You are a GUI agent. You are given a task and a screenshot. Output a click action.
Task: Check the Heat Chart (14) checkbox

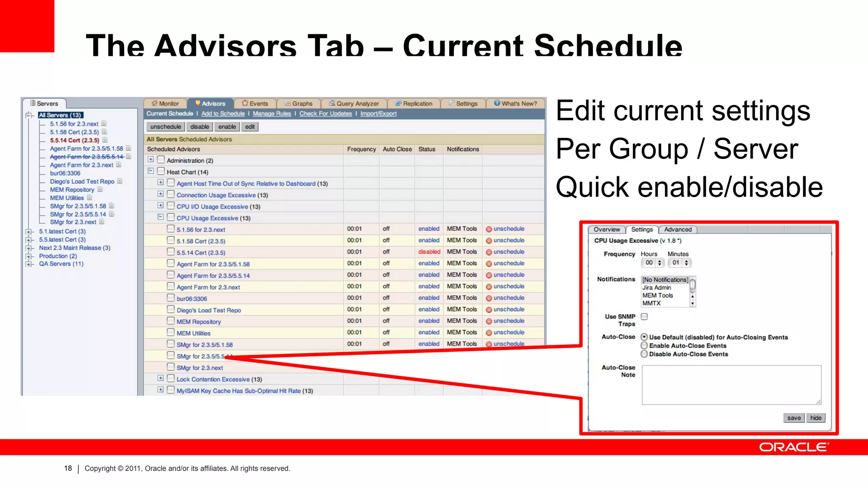(161, 171)
